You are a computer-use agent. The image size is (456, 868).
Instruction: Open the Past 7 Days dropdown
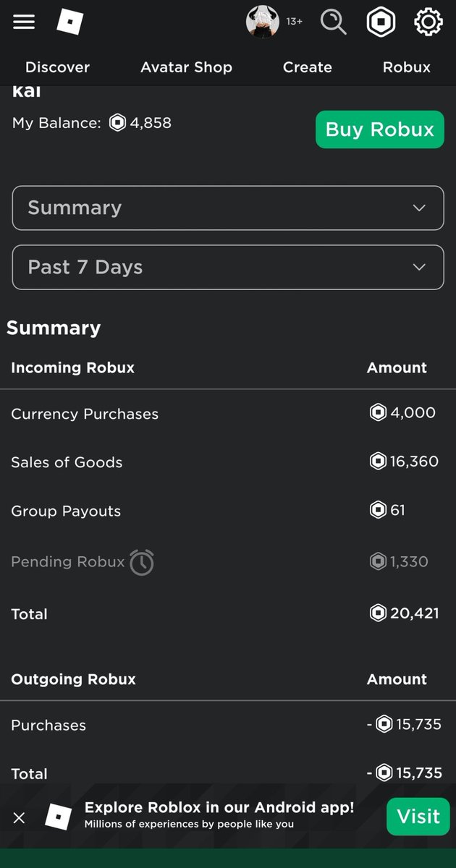(228, 268)
